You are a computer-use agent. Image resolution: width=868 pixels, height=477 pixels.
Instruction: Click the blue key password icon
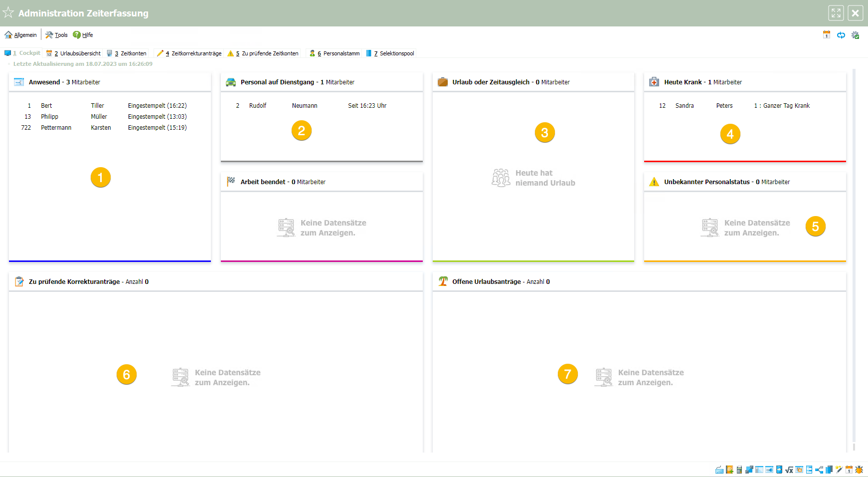(769, 470)
